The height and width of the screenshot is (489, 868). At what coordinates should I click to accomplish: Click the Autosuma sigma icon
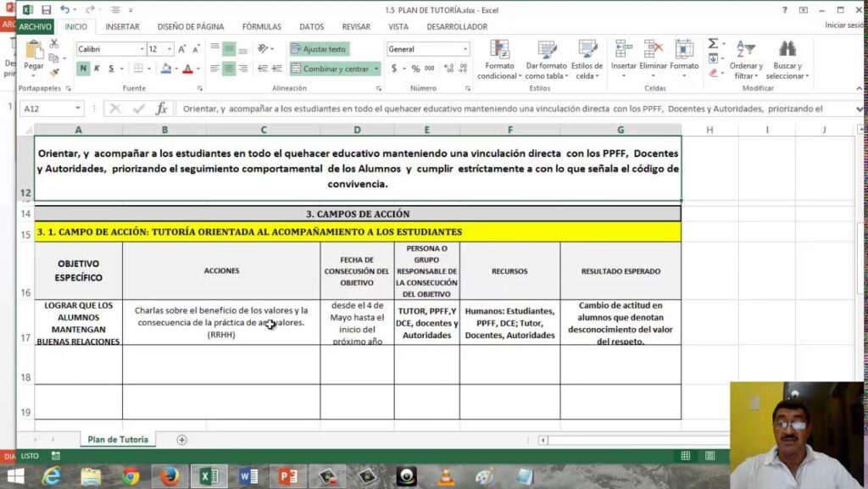click(x=714, y=44)
